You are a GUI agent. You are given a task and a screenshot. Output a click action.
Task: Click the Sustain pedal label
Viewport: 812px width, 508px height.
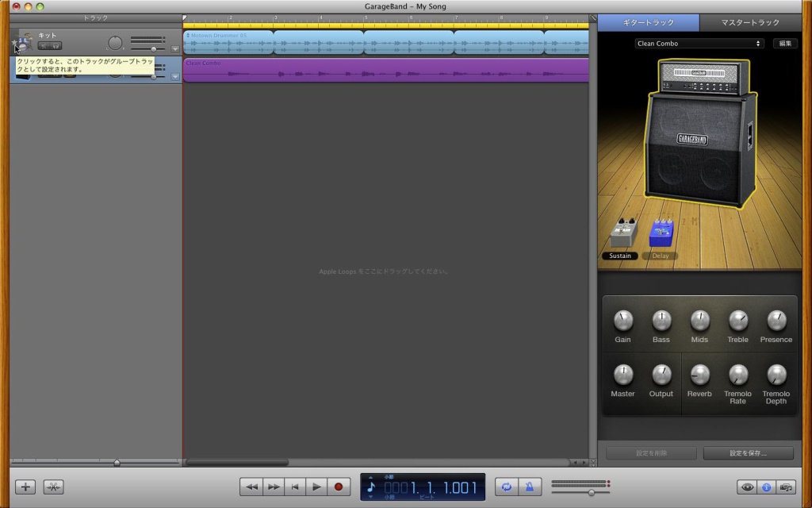coord(620,256)
